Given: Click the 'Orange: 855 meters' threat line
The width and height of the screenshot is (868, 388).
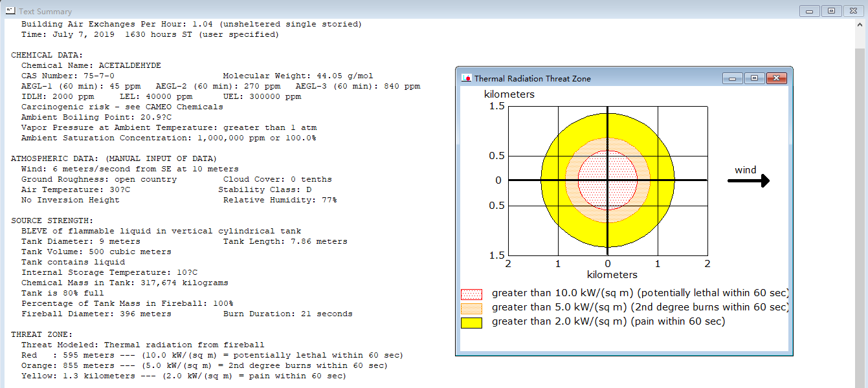Looking at the screenshot, I should tap(205, 365).
